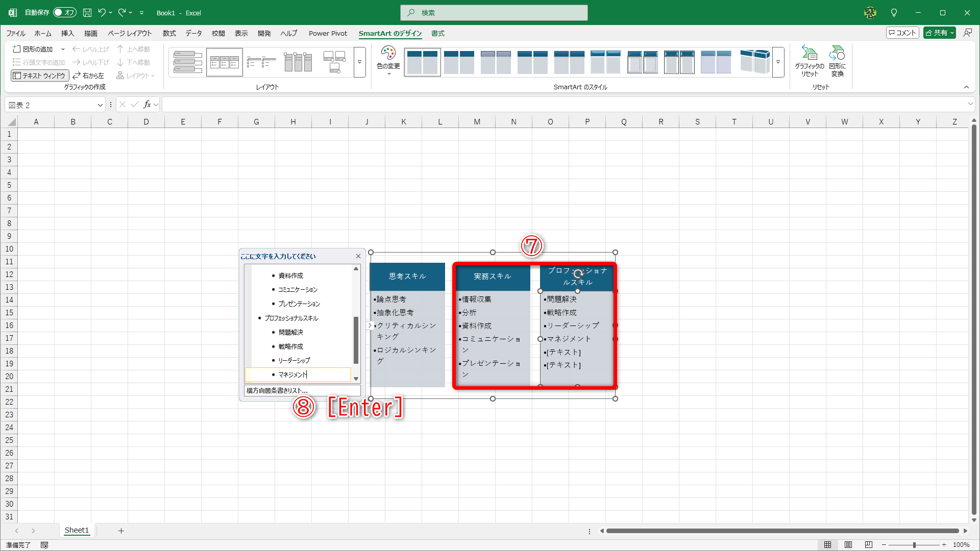
Task: Close the SmartArt text pane
Action: [358, 256]
